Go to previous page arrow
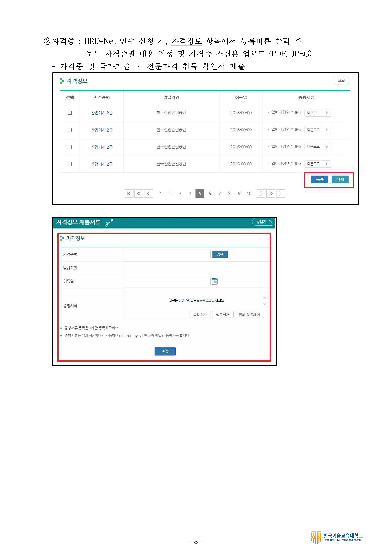392x554 pixels. tap(148, 194)
